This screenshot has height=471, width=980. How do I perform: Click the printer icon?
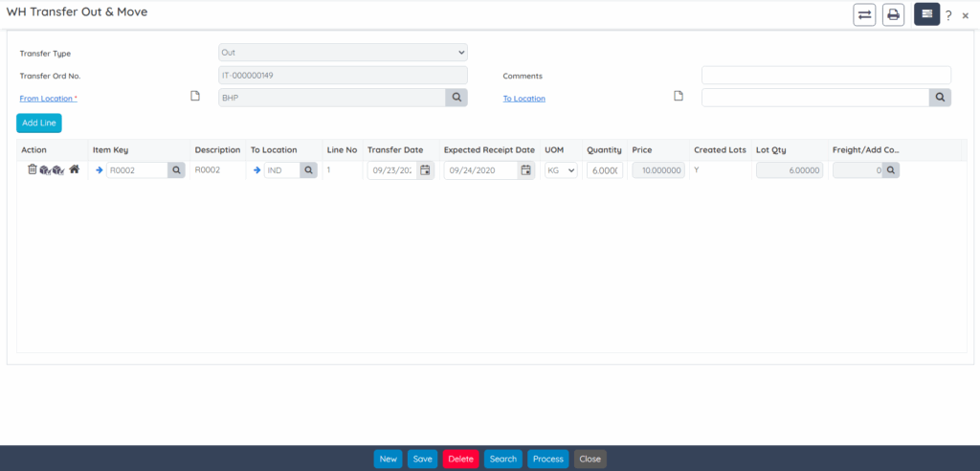893,14
